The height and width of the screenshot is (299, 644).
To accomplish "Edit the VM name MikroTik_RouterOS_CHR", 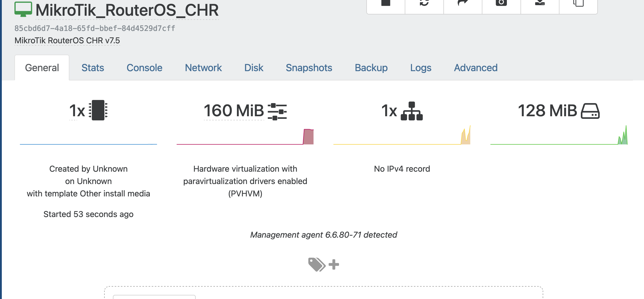I will pyautogui.click(x=127, y=10).
